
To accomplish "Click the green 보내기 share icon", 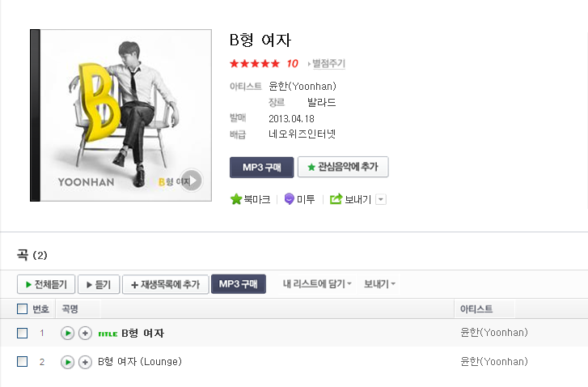I will tap(336, 199).
